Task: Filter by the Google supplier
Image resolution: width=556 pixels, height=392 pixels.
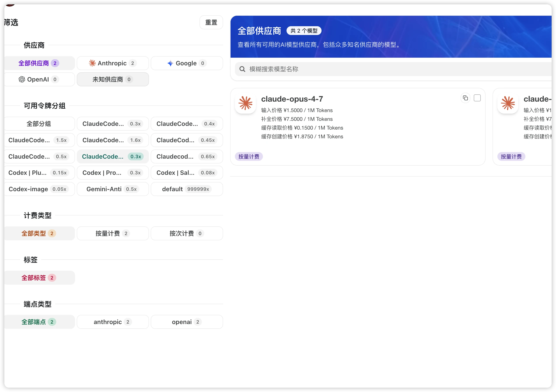Action: (187, 63)
